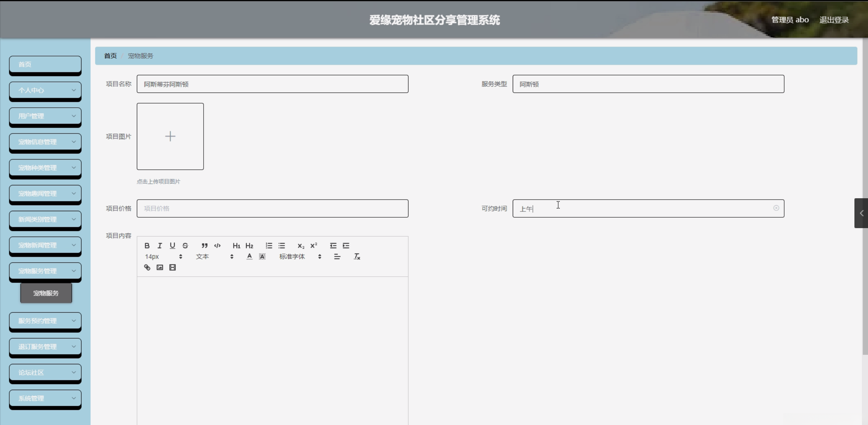Insert a code block
The image size is (868, 425).
coord(217,245)
